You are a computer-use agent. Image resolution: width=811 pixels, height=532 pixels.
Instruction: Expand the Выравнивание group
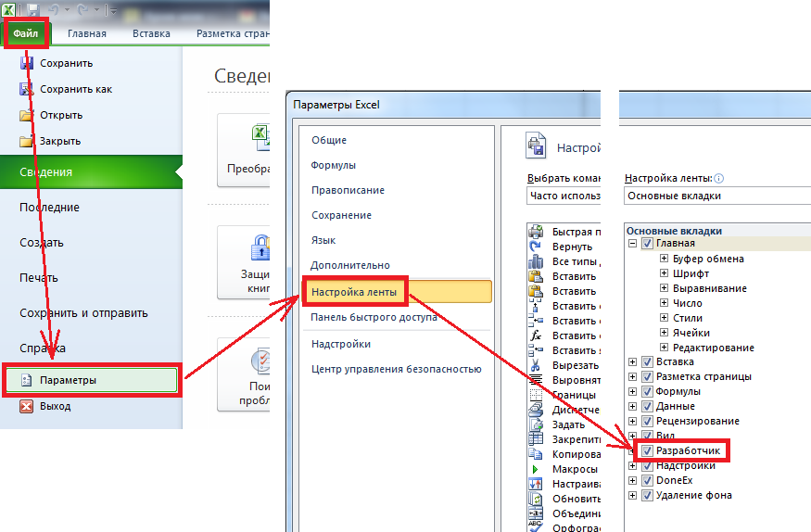click(x=665, y=288)
